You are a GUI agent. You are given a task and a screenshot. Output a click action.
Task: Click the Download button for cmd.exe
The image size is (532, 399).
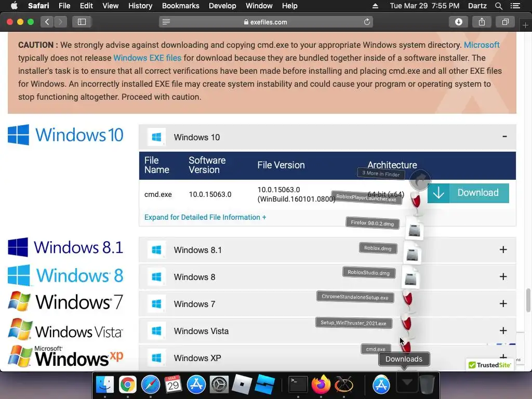468,193
